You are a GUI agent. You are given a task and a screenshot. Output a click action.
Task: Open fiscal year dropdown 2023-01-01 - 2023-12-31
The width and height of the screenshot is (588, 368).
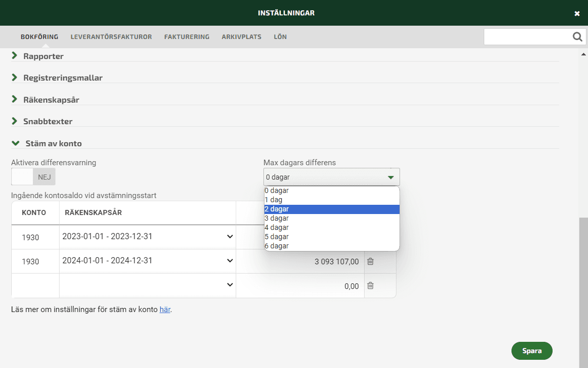click(x=148, y=237)
